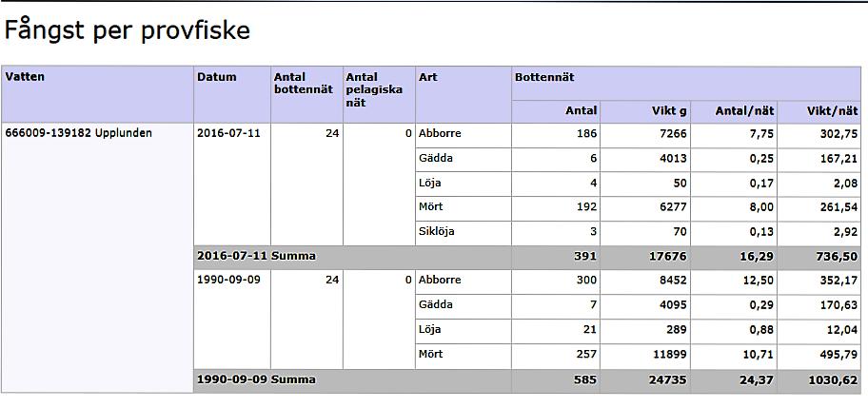
Task: Click the Vikt/nät sub-header
Action: 819,111
